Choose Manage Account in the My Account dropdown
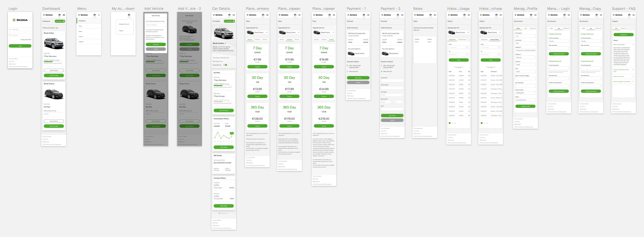644x237 pixels. [124, 24]
